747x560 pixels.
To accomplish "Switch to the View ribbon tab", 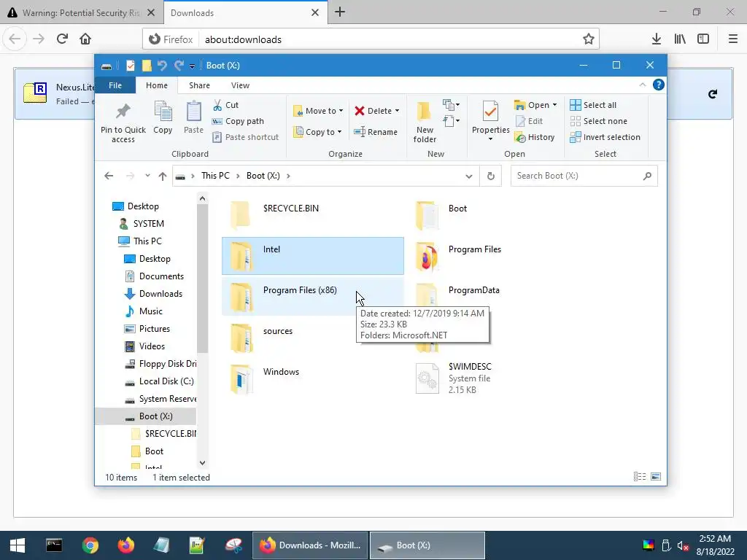I will 240,85.
